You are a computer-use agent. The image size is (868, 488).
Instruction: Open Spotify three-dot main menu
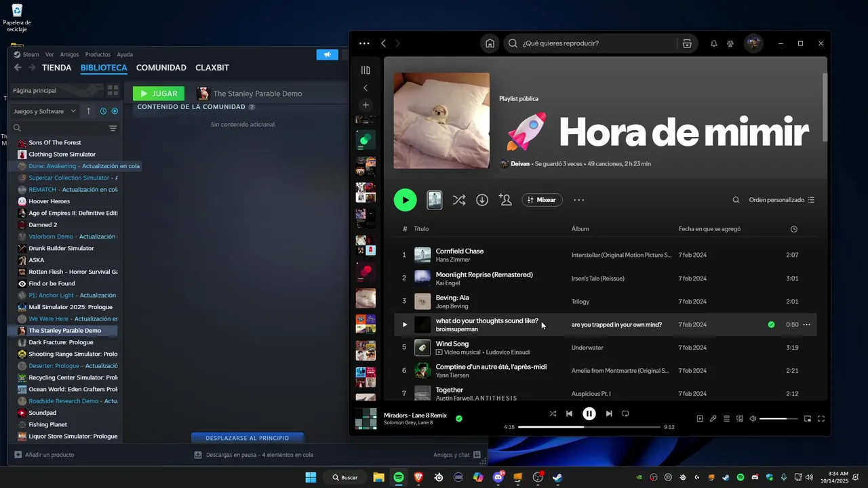364,43
